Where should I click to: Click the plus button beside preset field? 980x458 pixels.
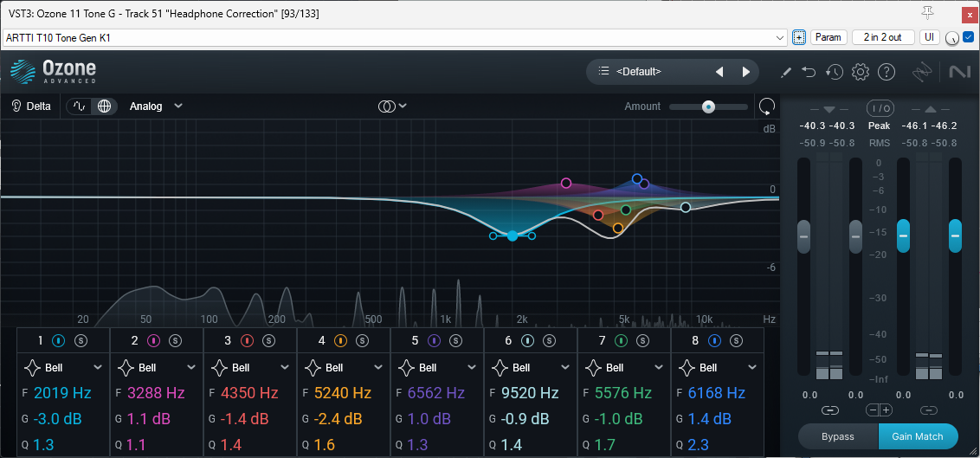(x=798, y=37)
